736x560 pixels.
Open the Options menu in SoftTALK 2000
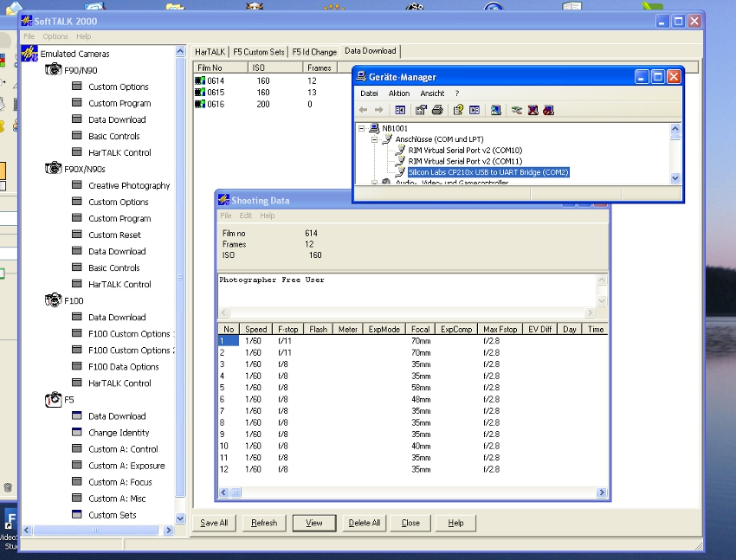point(55,36)
